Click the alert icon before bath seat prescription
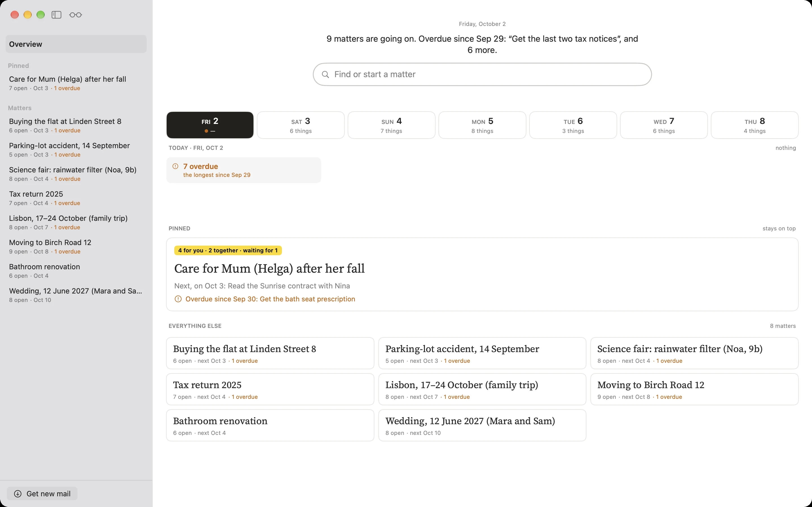 pos(178,299)
